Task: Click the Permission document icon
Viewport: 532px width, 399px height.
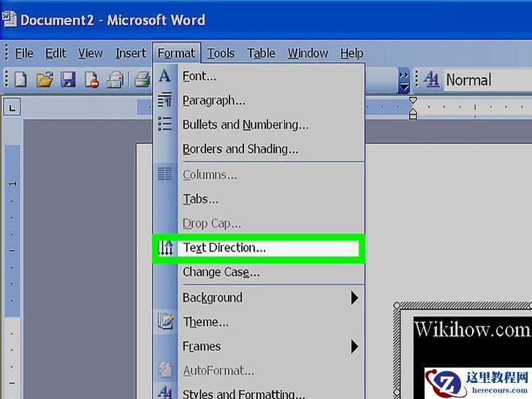Action: click(x=92, y=80)
